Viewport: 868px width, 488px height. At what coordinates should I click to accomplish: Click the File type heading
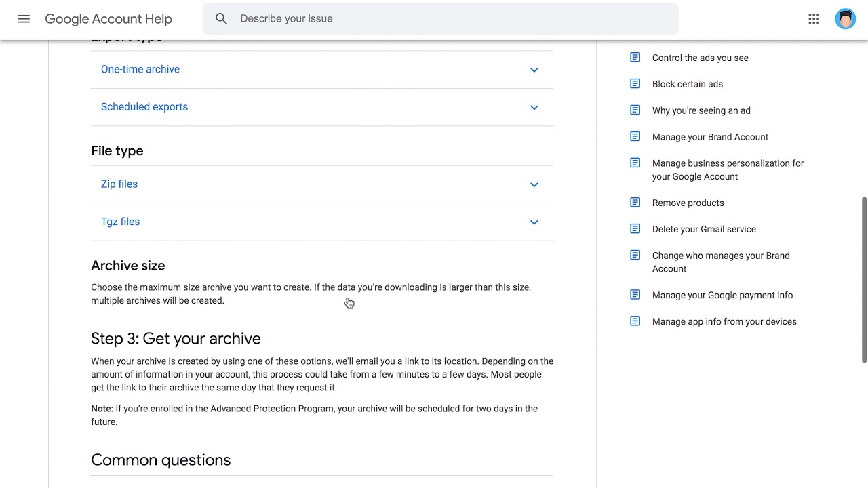117,151
